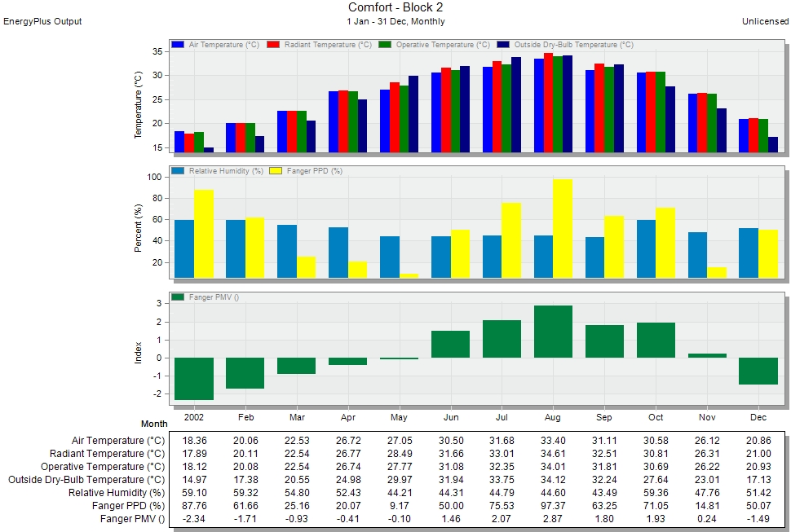Click the 'Fanger PPD (%)' table row label
Screen dimensions: 791x532
128,506
